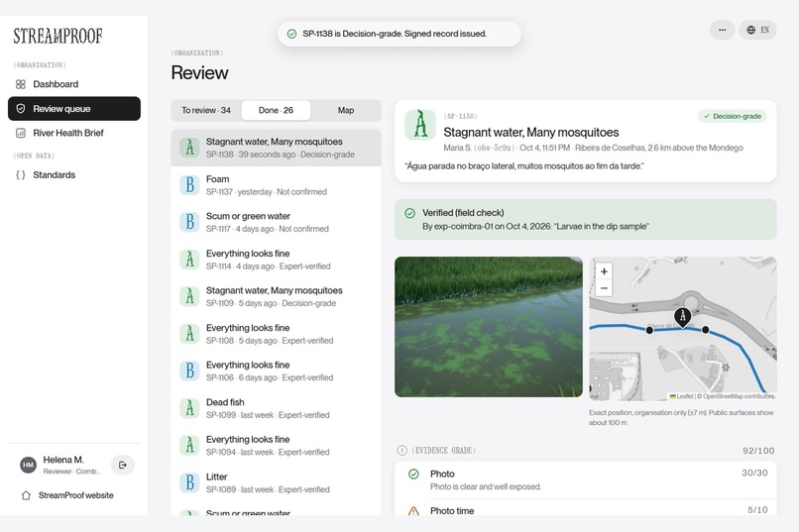Go to River Health Brief
Image resolution: width=799 pixels, height=532 pixels.
[x=74, y=133]
